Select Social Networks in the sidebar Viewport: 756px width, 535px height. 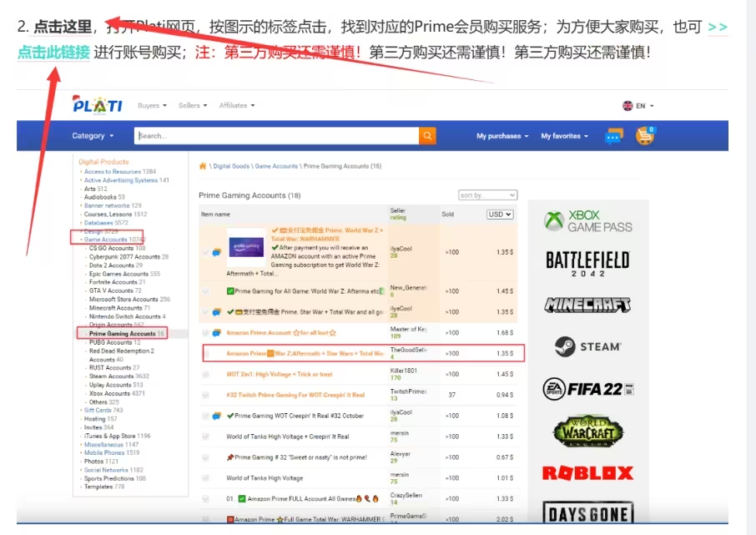[x=113, y=469]
